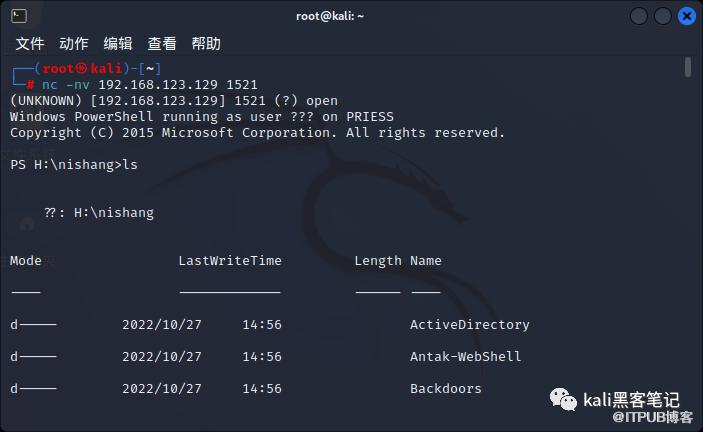Open the 文件 menu
Screen dimensions: 703x432
(x=30, y=44)
